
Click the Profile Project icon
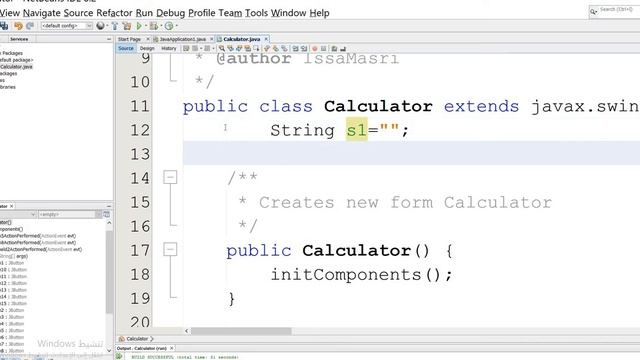[169, 26]
